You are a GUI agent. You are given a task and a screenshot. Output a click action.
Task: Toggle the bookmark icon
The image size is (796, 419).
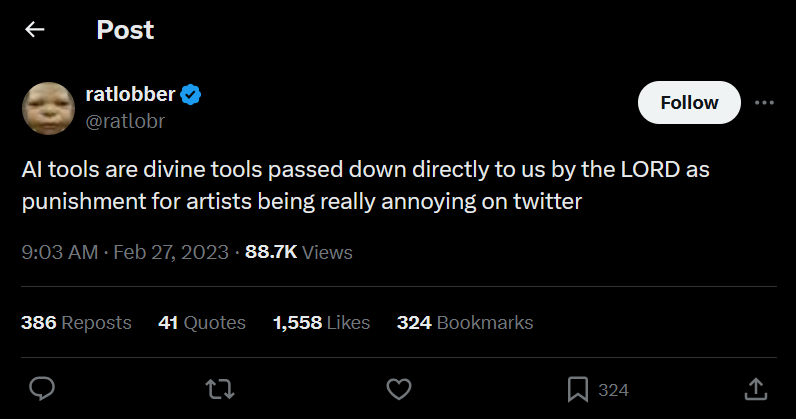click(x=578, y=388)
